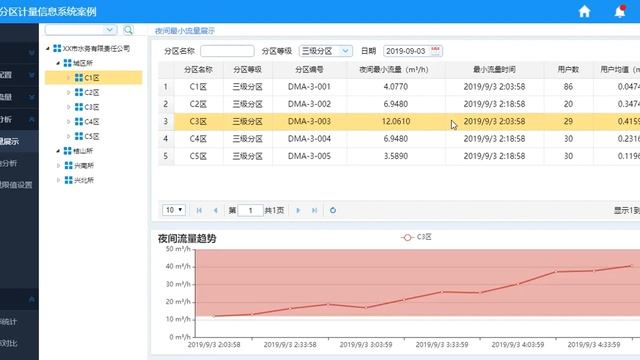Sort by 用户数 column header

(568, 70)
